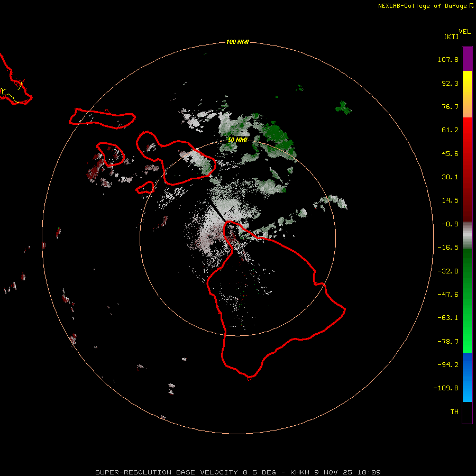Click the -63.1 legend value
This screenshot has height=476, width=476.
[x=448, y=318]
